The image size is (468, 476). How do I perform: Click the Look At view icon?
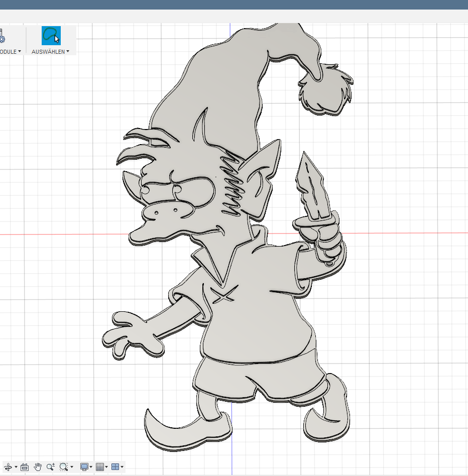click(x=25, y=467)
